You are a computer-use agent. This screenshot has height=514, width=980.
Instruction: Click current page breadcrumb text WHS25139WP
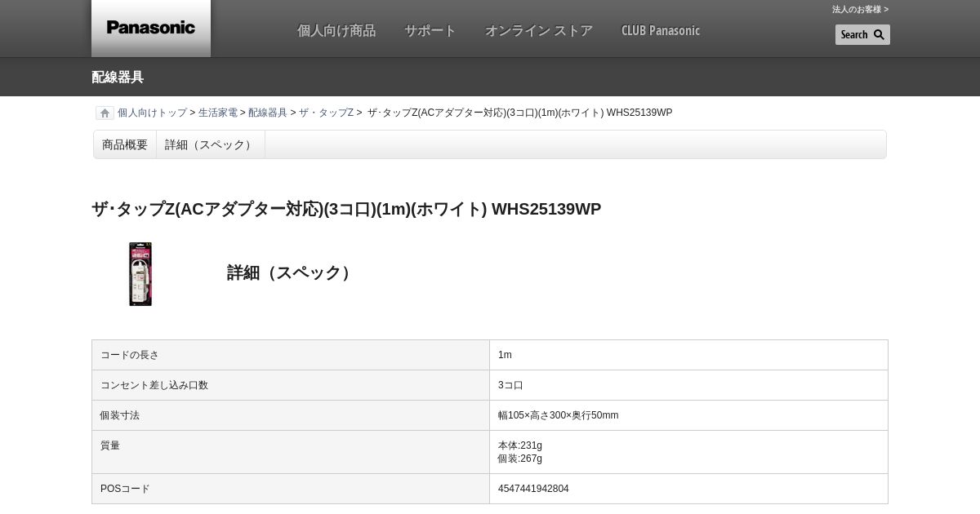[520, 113]
